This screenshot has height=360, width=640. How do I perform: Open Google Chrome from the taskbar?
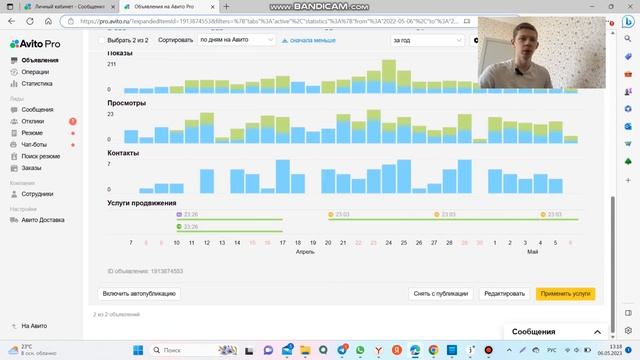433,350
